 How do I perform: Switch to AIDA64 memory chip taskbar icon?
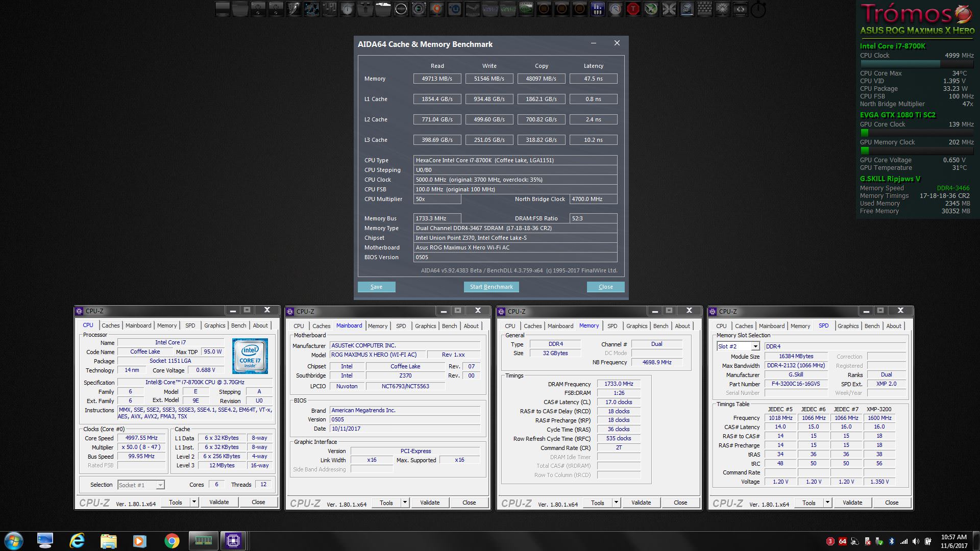203,540
